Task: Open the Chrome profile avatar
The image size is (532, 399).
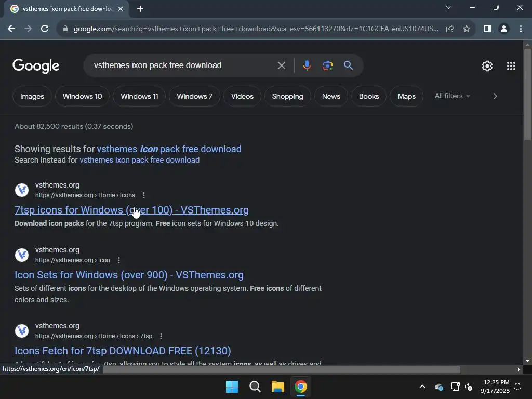Action: click(504, 29)
